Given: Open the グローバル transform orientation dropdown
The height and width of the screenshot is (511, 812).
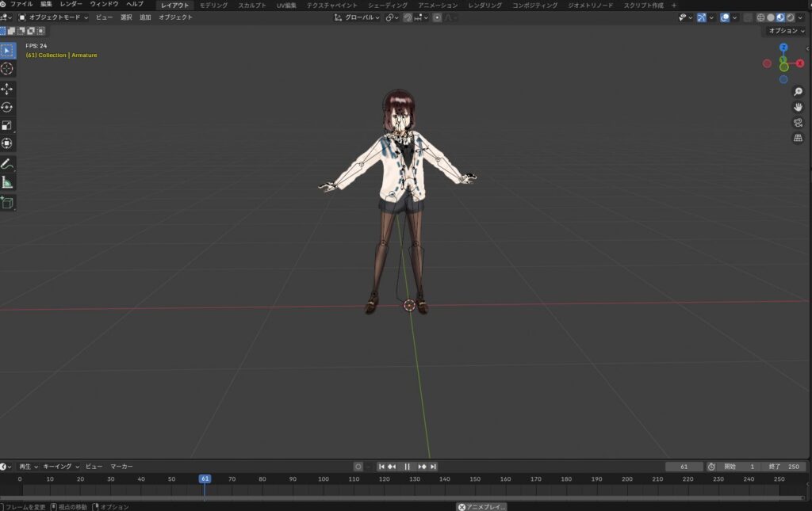Looking at the screenshot, I should (x=358, y=17).
